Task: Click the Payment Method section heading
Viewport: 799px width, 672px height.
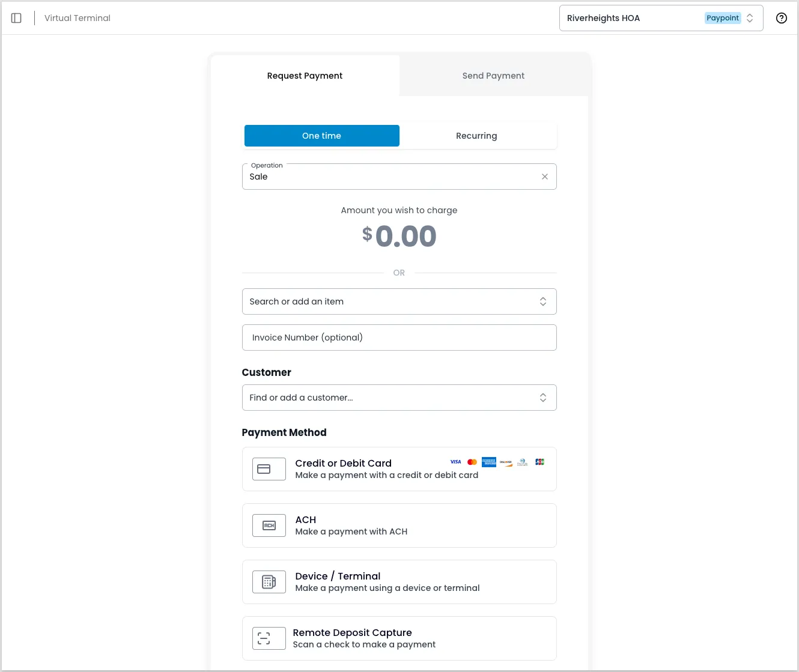Action: 284,432
